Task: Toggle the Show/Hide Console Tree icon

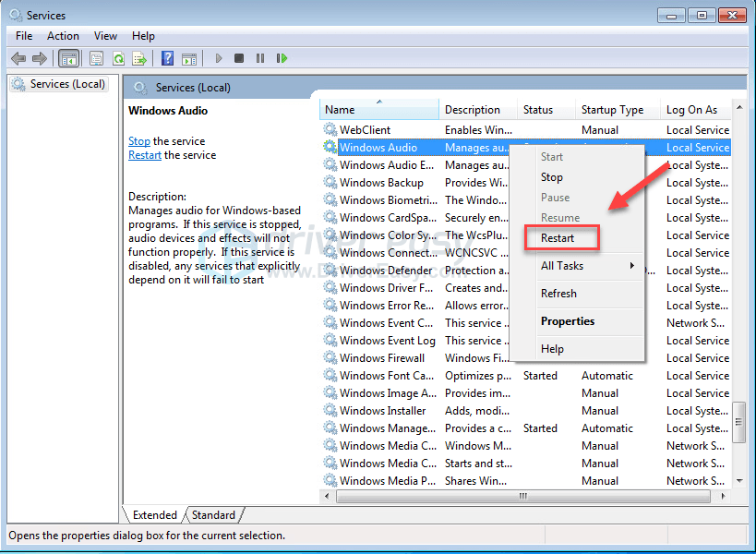Action: pyautogui.click(x=68, y=58)
